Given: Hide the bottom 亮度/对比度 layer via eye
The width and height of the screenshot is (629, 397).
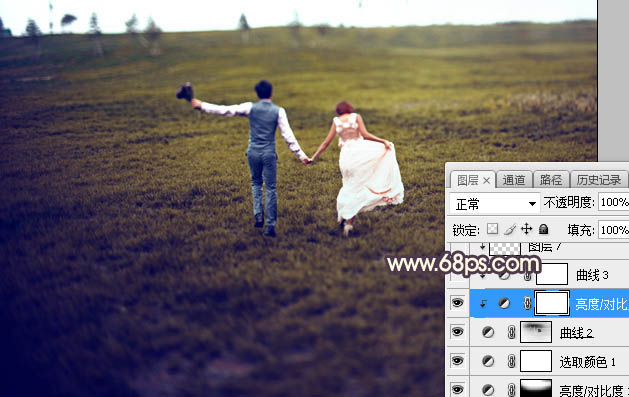Looking at the screenshot, I should pyautogui.click(x=457, y=389).
